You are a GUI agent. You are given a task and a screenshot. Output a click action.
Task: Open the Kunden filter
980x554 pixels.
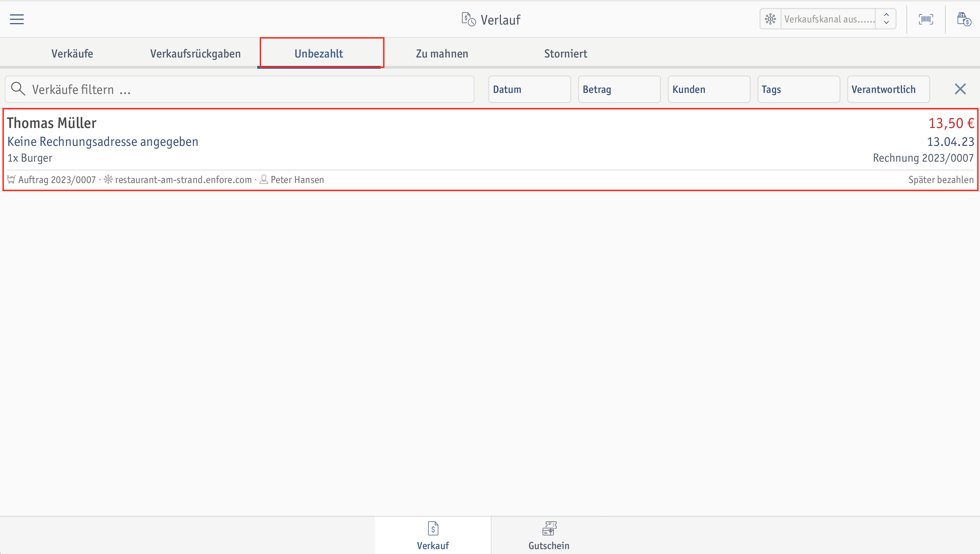point(709,89)
